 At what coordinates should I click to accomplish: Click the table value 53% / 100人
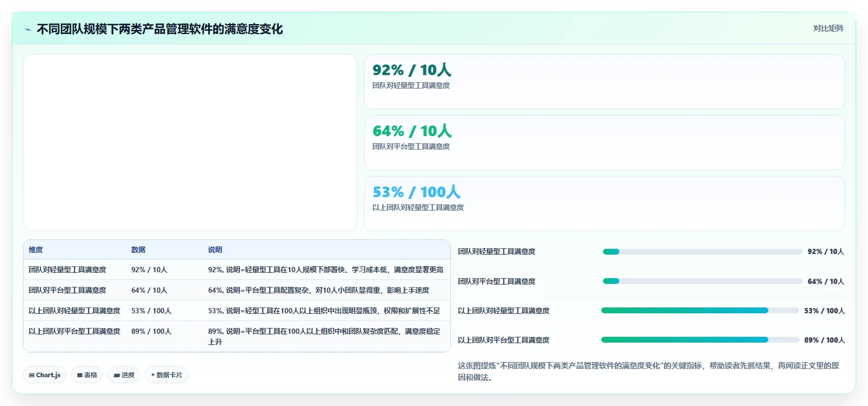(x=151, y=311)
